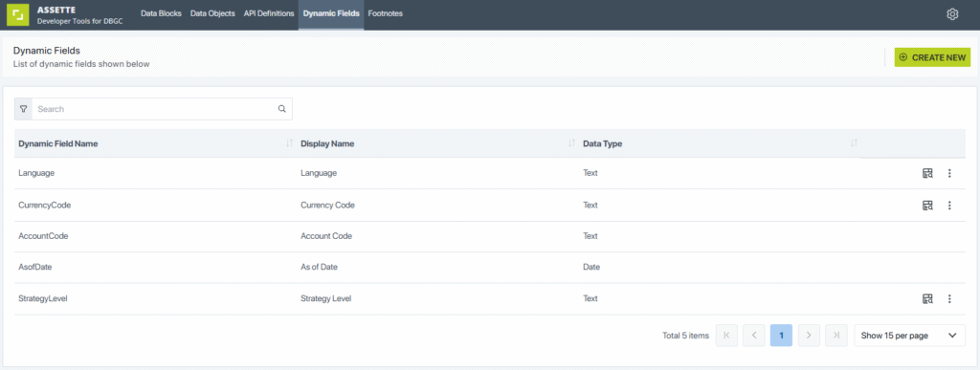
Task: Click Text data type in AccountCode row
Action: click(x=590, y=236)
